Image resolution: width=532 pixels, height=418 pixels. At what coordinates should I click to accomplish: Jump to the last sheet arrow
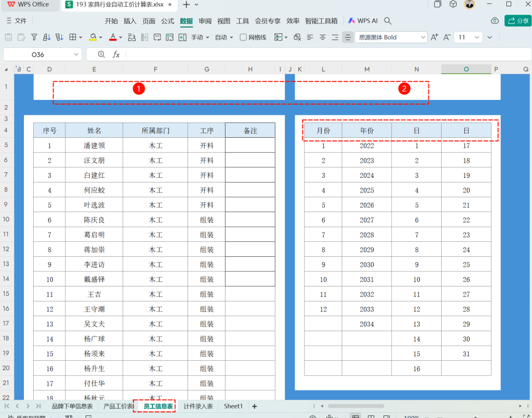coord(38,406)
